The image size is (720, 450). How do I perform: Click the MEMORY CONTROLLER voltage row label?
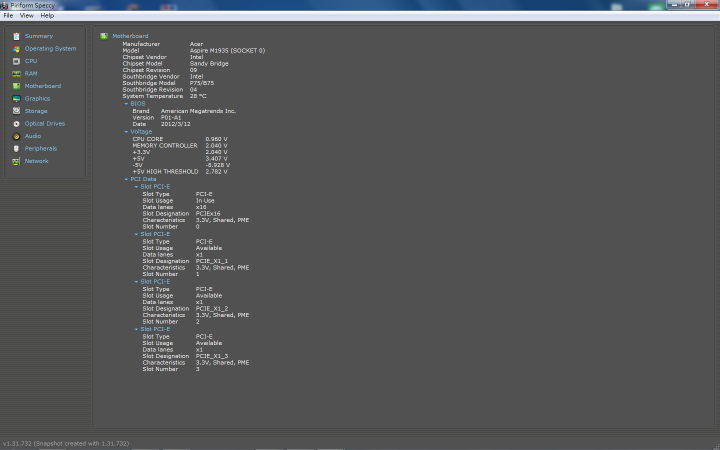pos(165,146)
